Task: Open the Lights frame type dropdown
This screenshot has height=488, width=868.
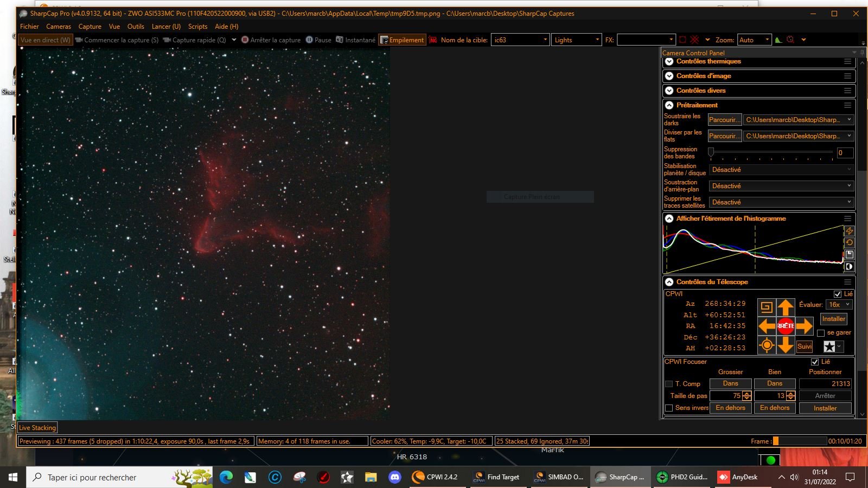Action: [576, 40]
